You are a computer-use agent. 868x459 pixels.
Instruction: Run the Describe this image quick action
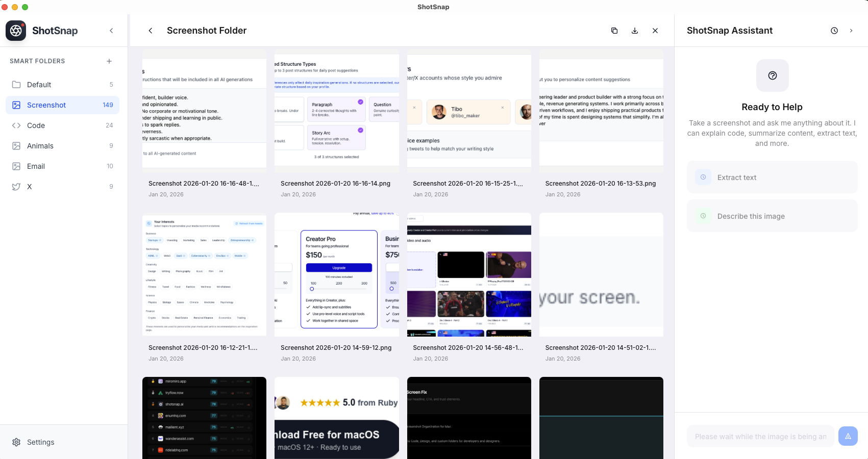click(772, 216)
